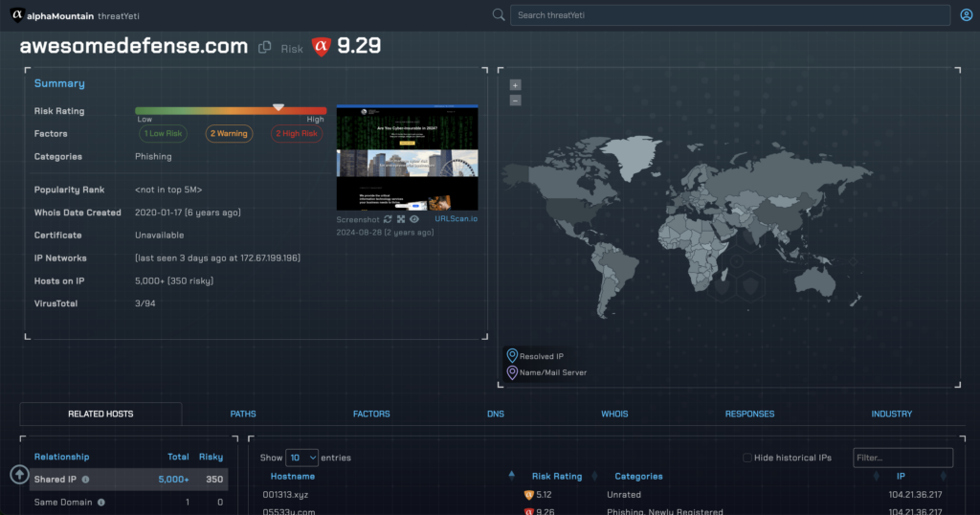The width and height of the screenshot is (980, 515).
Task: Click the 2 High Risk factor badge
Action: (297, 134)
